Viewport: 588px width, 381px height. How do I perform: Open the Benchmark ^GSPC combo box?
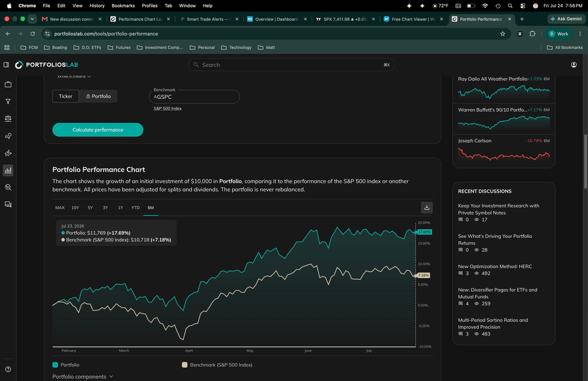coord(194,97)
